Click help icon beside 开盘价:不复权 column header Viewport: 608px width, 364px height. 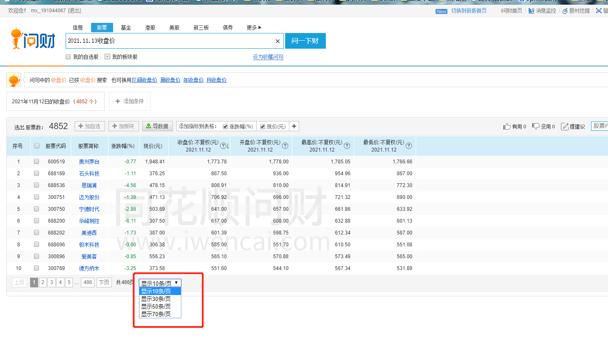pyautogui.click(x=285, y=146)
